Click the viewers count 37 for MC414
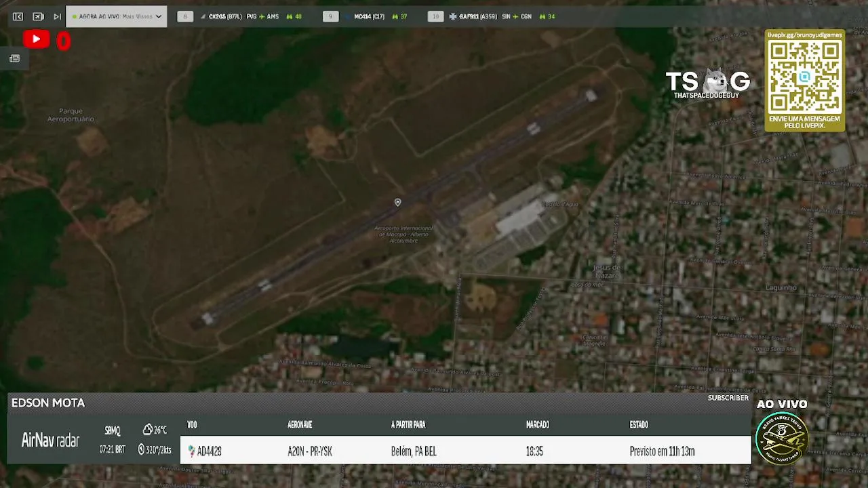This screenshot has width=868, height=488. click(399, 16)
